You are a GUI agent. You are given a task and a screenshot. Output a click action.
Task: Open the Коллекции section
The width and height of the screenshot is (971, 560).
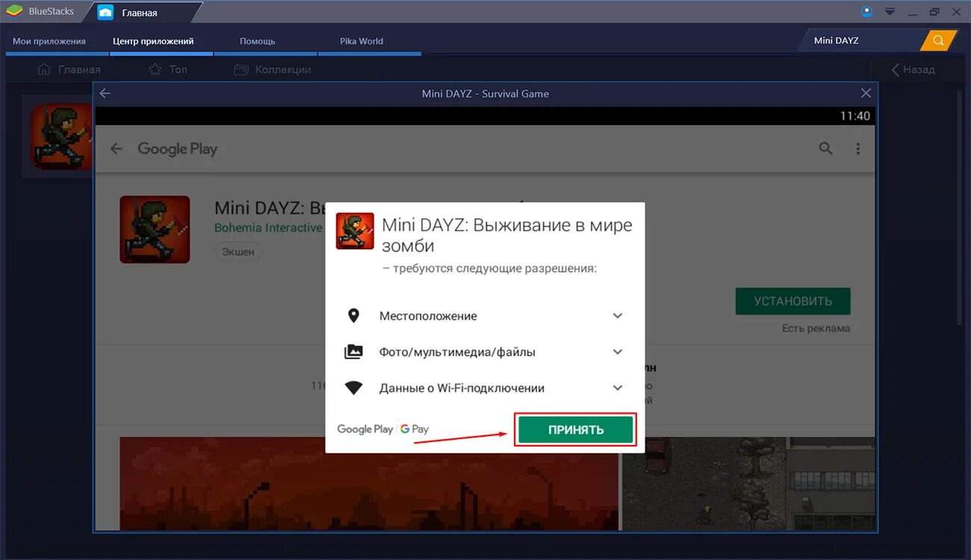pos(273,69)
